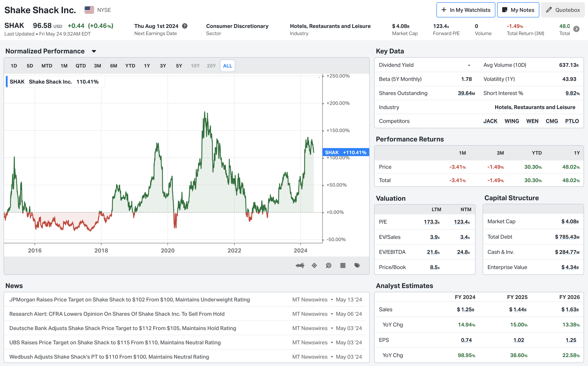The image size is (588, 366).
Task: Open the CMG competitor link
Action: tap(551, 121)
